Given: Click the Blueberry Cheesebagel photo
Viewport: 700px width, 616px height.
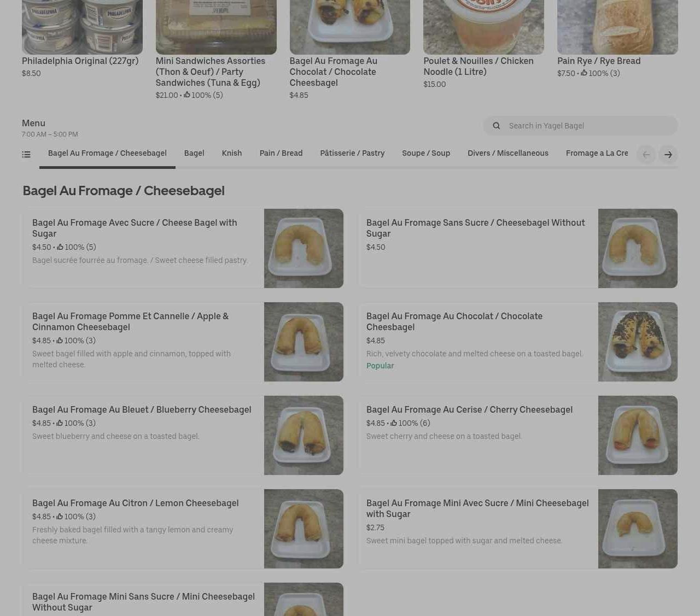Looking at the screenshot, I should 304,435.
